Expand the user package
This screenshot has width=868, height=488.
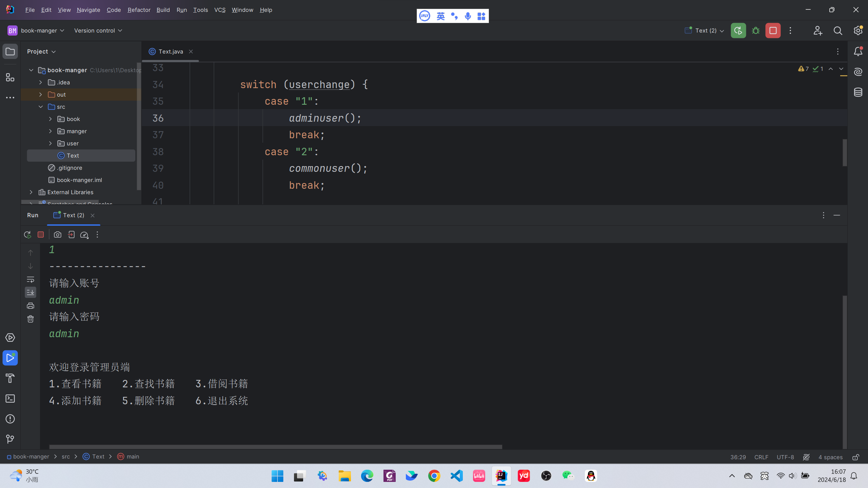click(50, 143)
